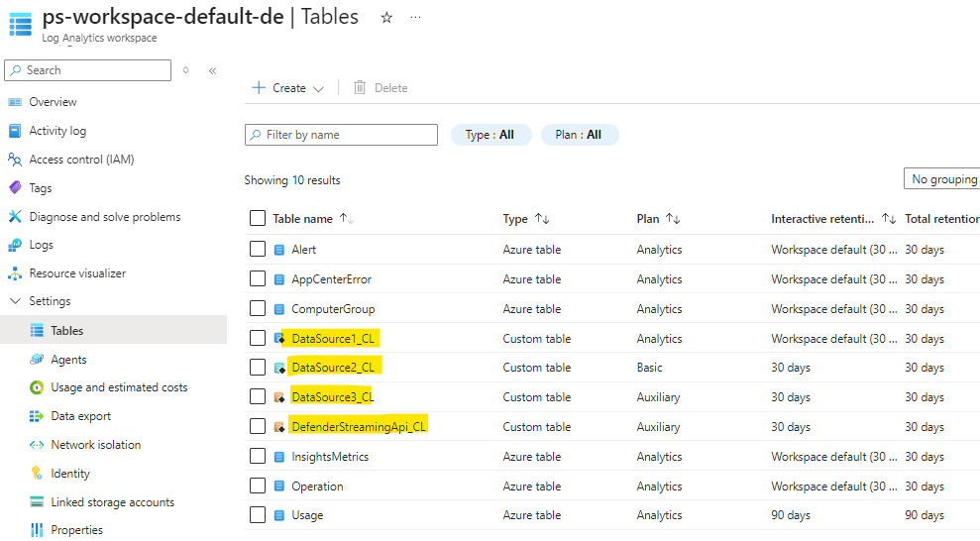Tick the DataSource1_CL row checkbox

[x=258, y=338]
